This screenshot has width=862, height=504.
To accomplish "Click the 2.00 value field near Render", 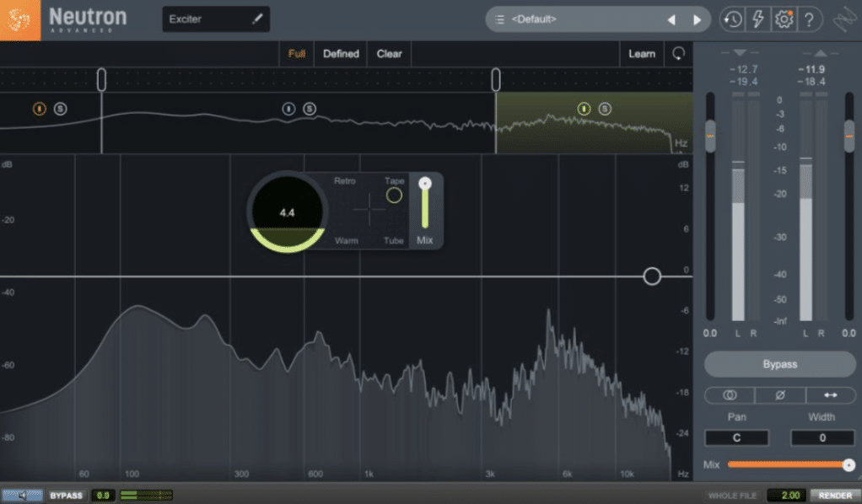I will click(x=786, y=496).
